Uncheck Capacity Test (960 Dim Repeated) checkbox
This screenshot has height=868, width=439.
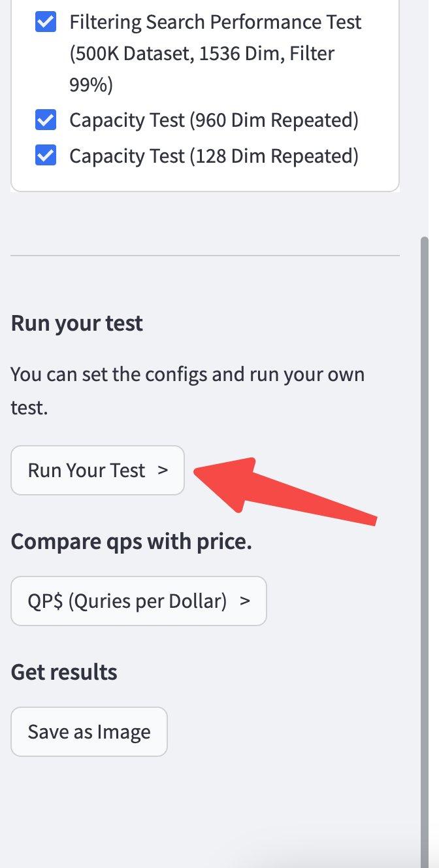tap(45, 120)
